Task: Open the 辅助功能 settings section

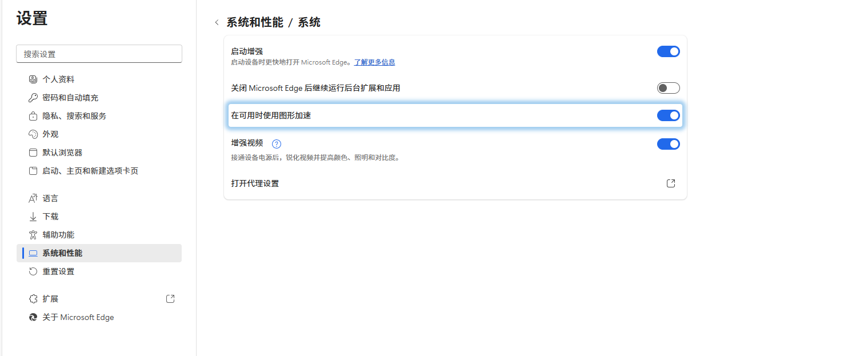Action: tap(99, 235)
